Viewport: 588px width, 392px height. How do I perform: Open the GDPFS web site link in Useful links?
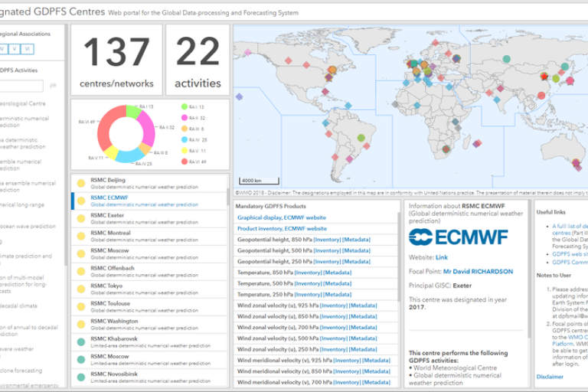(570, 254)
